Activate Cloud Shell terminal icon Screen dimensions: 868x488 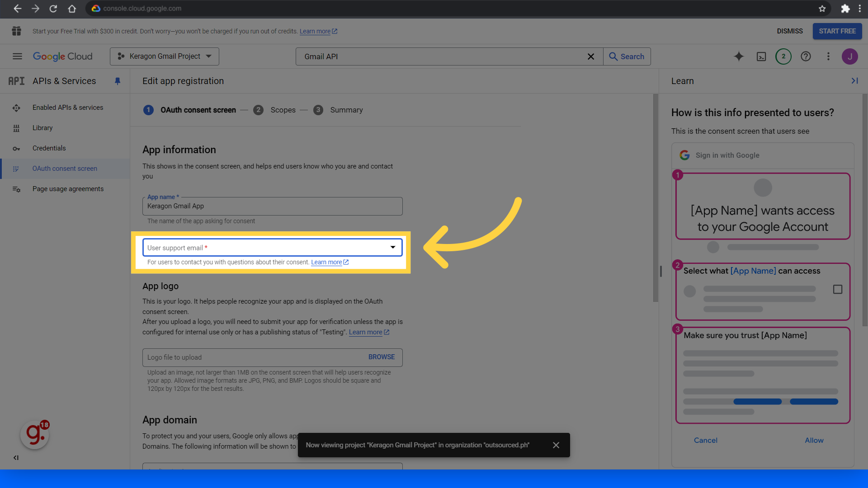point(761,56)
